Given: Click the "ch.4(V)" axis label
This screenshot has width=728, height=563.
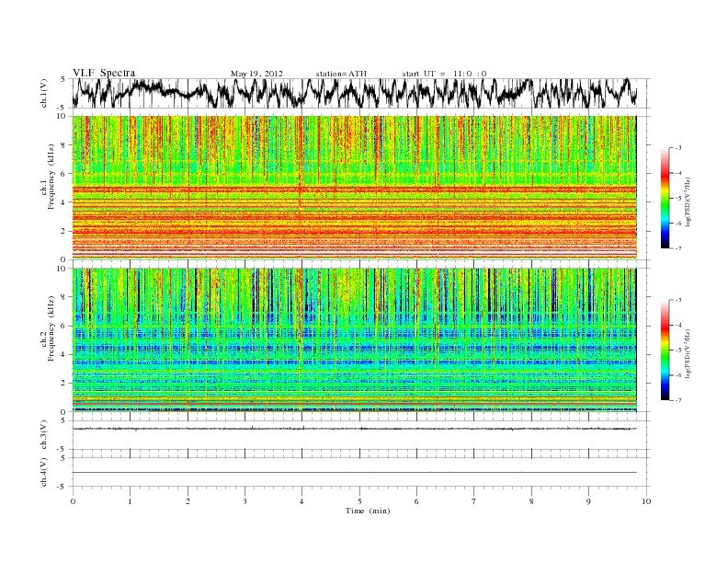Looking at the screenshot, I should (x=44, y=472).
